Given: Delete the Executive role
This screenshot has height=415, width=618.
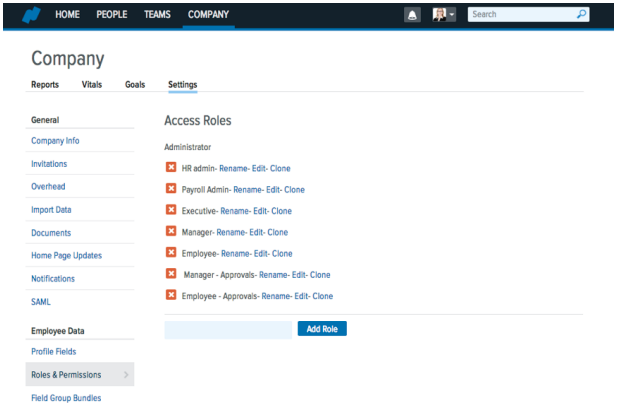Looking at the screenshot, I should coord(171,210).
